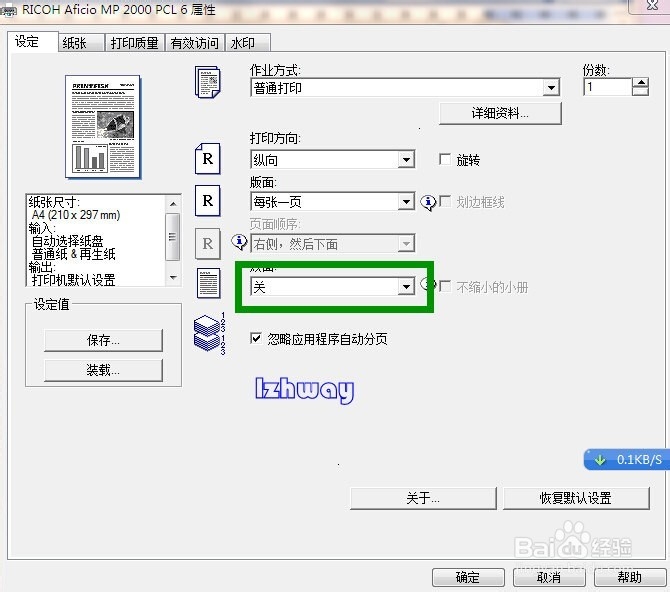Confirm with the 确定 button
The height and width of the screenshot is (592, 670).
pyautogui.click(x=468, y=577)
